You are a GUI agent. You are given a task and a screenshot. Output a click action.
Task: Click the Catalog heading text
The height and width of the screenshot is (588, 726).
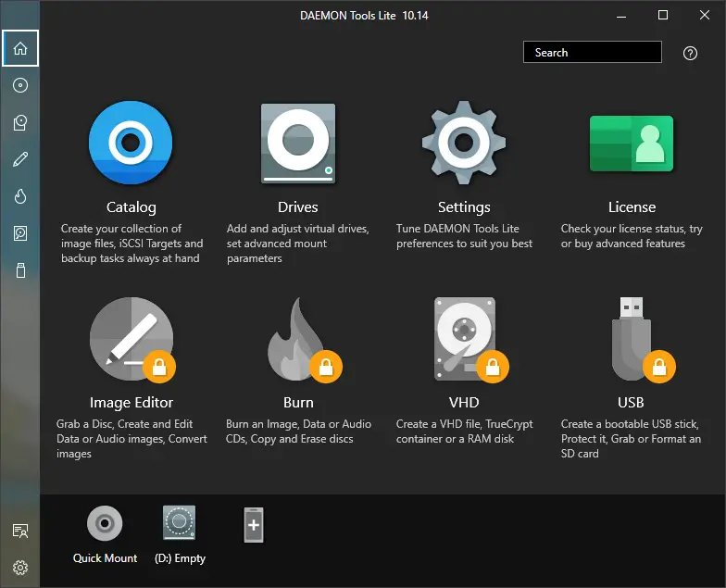(131, 207)
